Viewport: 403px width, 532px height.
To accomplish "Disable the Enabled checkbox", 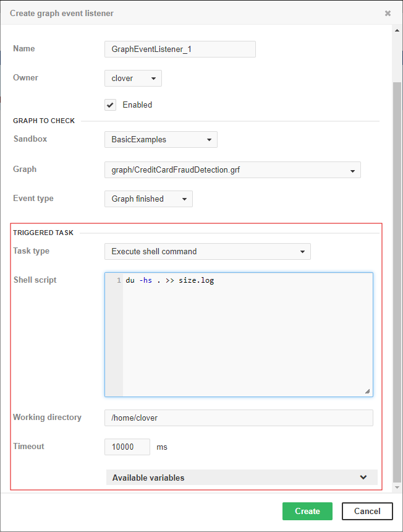I will 110,105.
